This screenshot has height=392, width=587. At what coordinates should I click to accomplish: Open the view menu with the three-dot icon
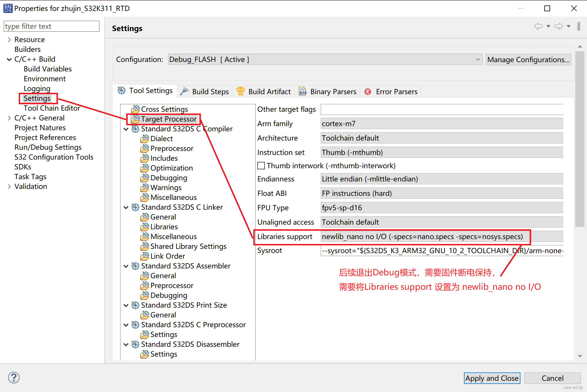[x=579, y=26]
